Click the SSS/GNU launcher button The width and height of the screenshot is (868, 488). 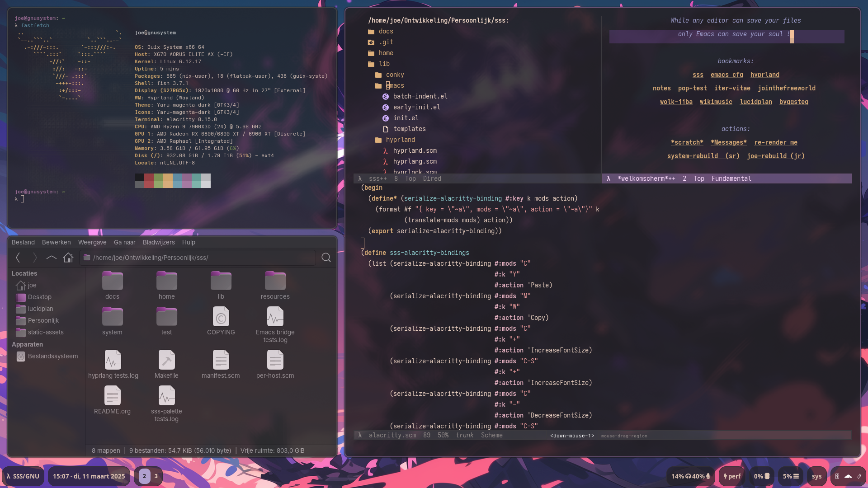pyautogui.click(x=23, y=476)
